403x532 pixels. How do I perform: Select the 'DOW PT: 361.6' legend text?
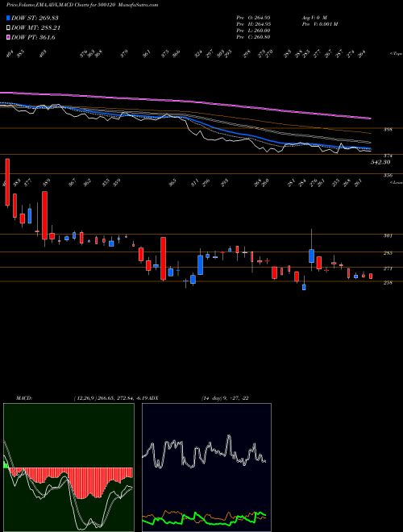click(33, 37)
